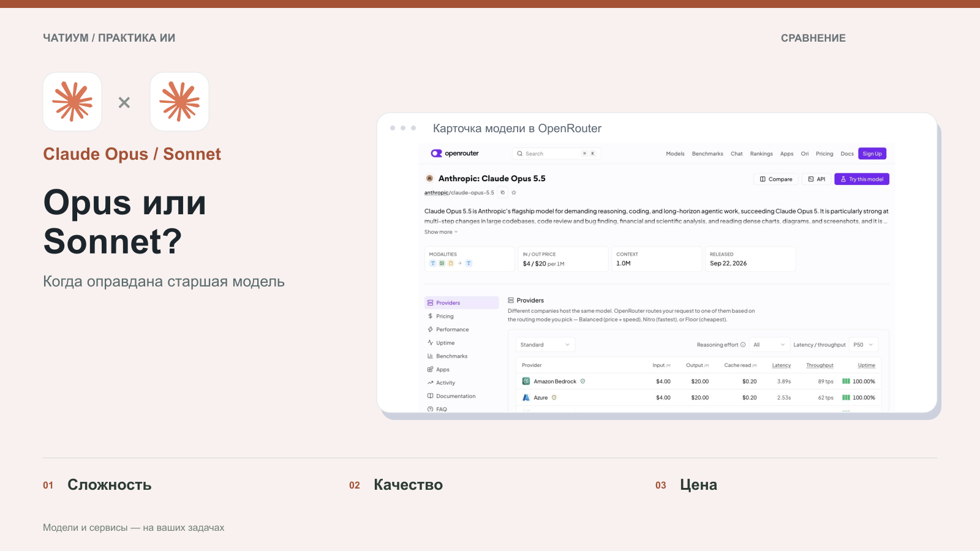Open the P50 latency/throughput dropdown
Viewport: 980px width, 551px height.
pos(864,345)
